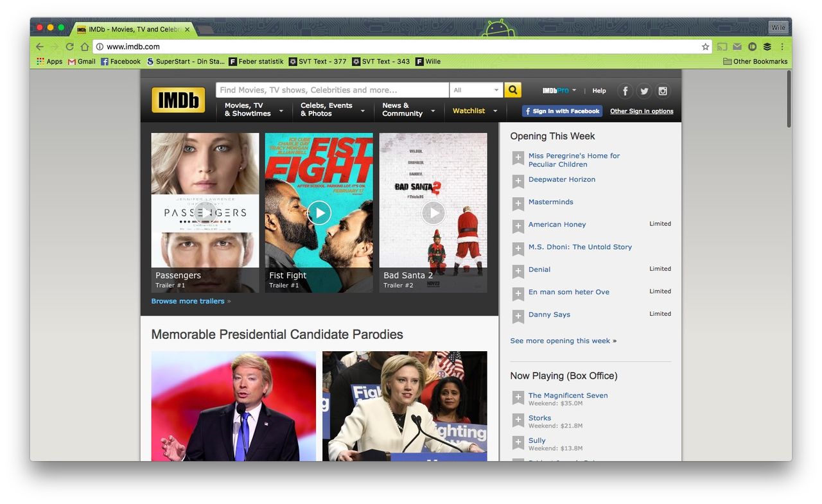Screen dimensions: 822x504
Task: Open the SVT Text - 377 bookmark
Action: click(318, 62)
